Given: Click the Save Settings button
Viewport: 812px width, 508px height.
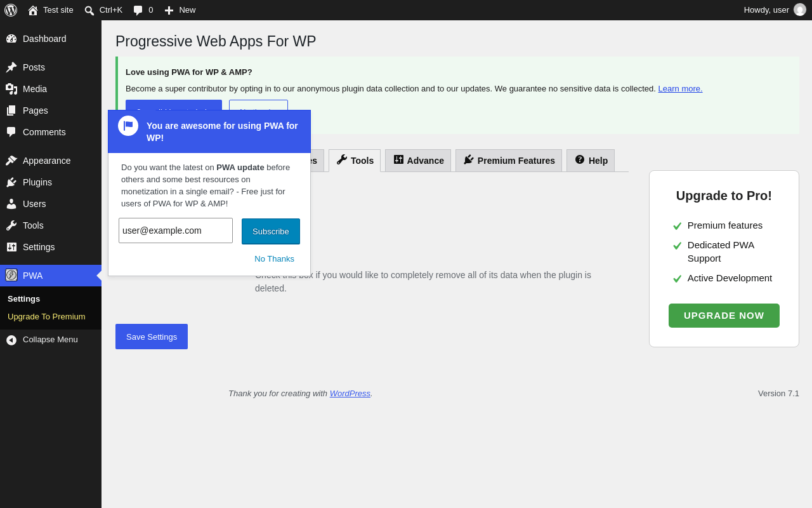Looking at the screenshot, I should [152, 337].
